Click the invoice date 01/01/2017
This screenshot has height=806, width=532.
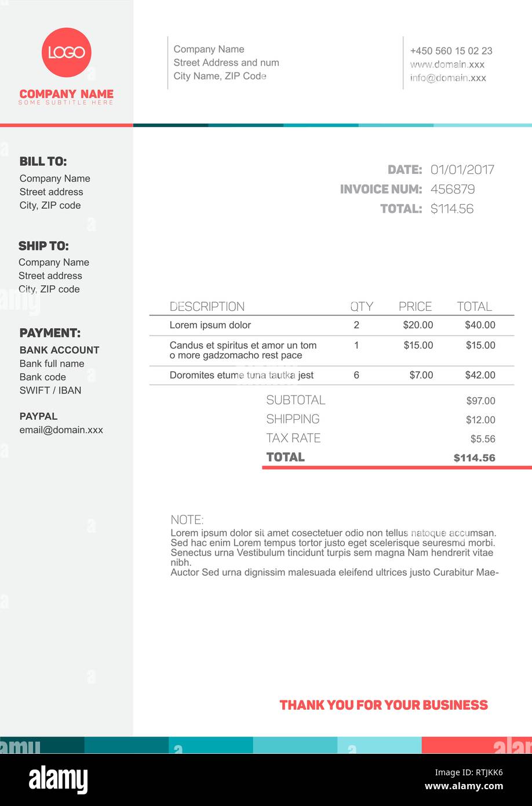pos(462,170)
